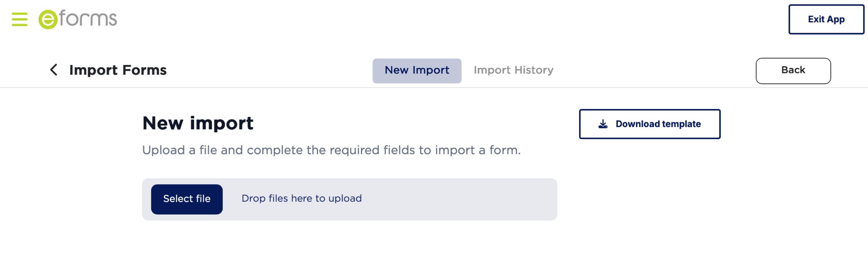Download the import template file
The height and width of the screenshot is (267, 868).
click(650, 124)
